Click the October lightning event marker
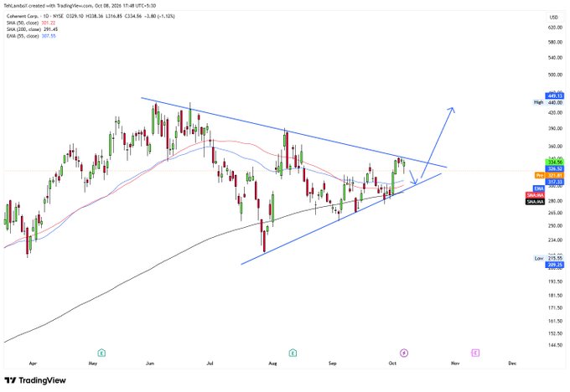570x392 pixels. click(404, 353)
